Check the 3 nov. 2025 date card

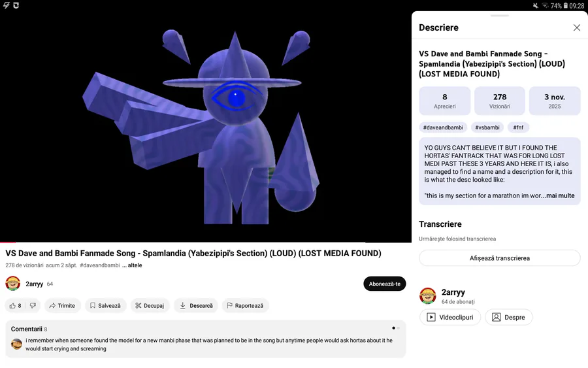click(x=555, y=101)
